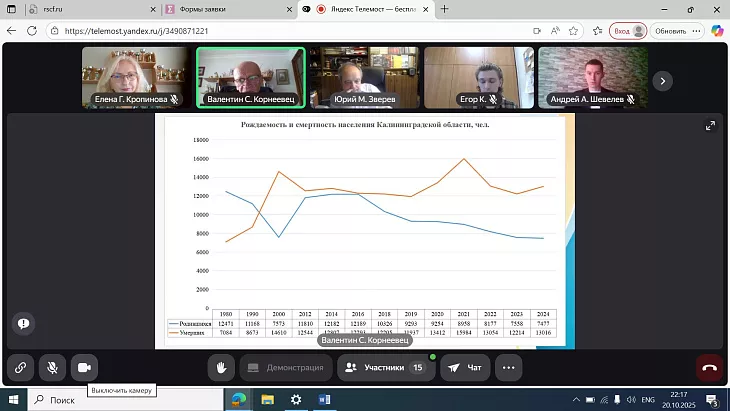
Task: Open the three-dots more options menu
Action: coord(509,367)
